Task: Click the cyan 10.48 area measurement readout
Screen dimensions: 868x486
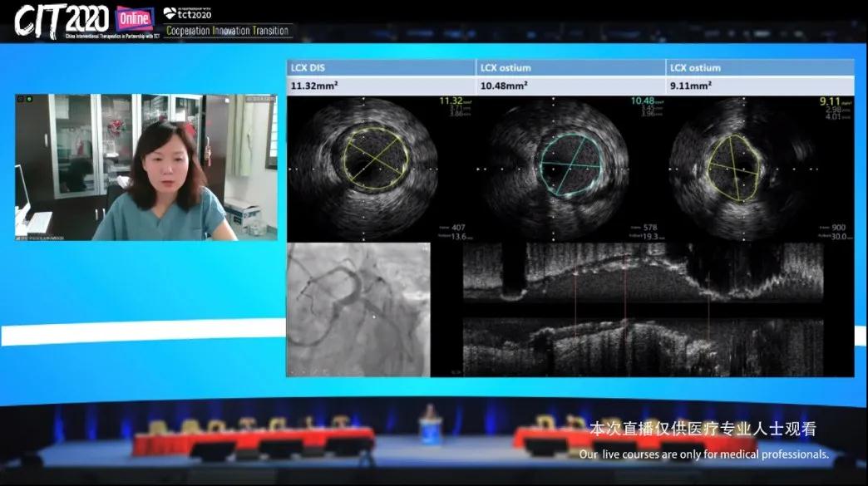Action: click(x=643, y=101)
